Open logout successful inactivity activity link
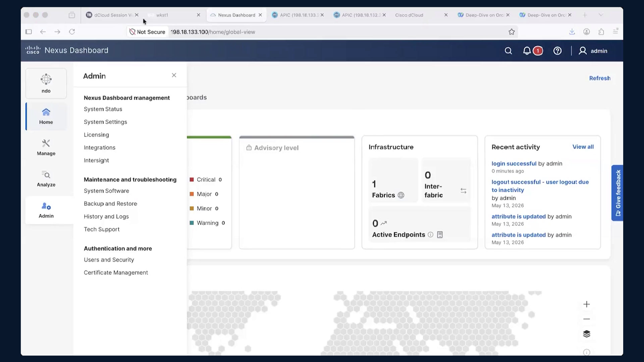Image resolution: width=644 pixels, height=362 pixels. (x=540, y=186)
